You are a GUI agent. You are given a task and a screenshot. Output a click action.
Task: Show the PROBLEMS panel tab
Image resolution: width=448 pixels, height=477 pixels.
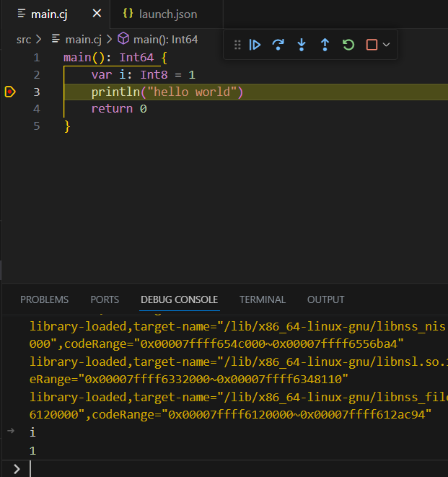pyautogui.click(x=44, y=299)
